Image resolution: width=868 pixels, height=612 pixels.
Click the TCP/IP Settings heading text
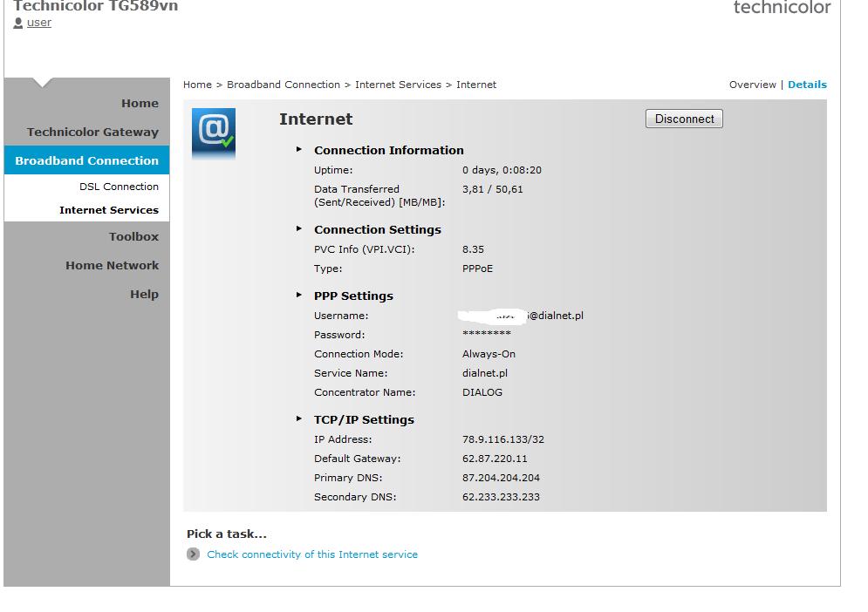click(x=364, y=420)
